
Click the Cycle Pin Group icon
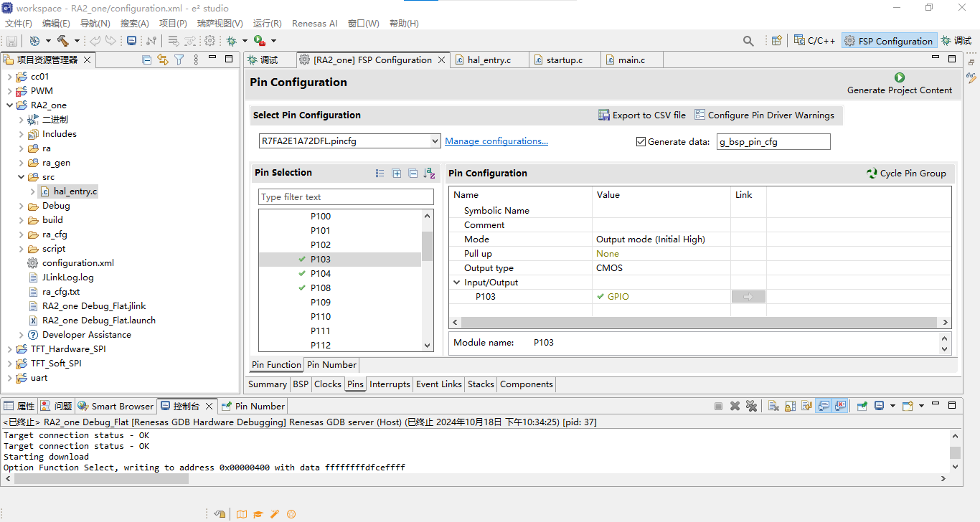click(872, 173)
